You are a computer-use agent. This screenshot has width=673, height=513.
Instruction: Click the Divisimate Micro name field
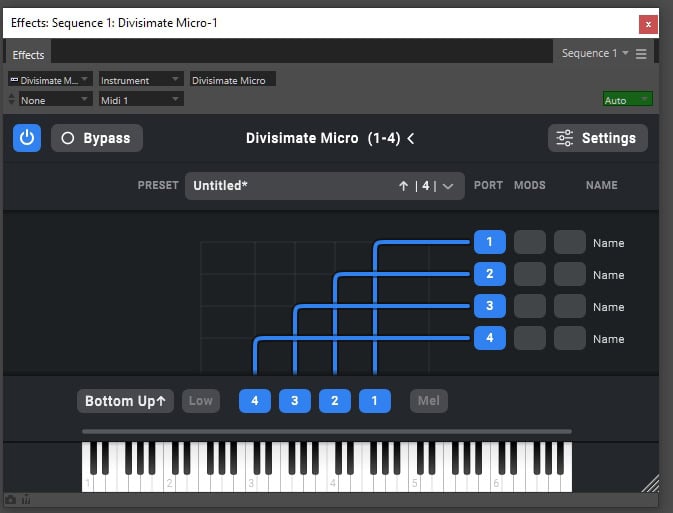[233, 80]
